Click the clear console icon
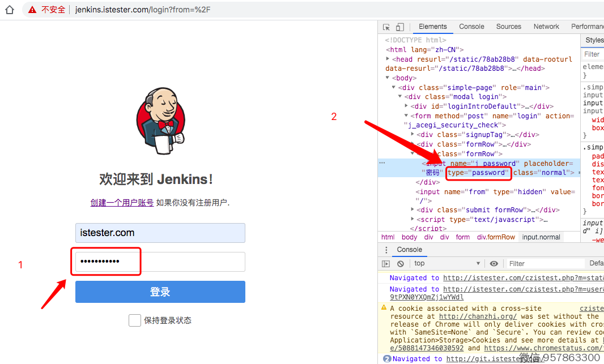Viewport: 604px width, 364px height. (401, 264)
